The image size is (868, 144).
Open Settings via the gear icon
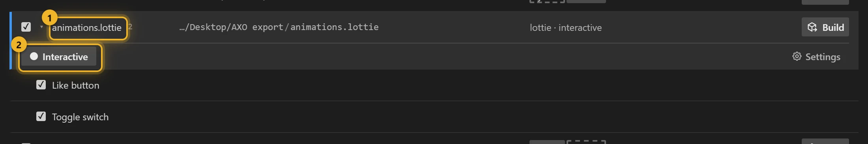tap(797, 57)
